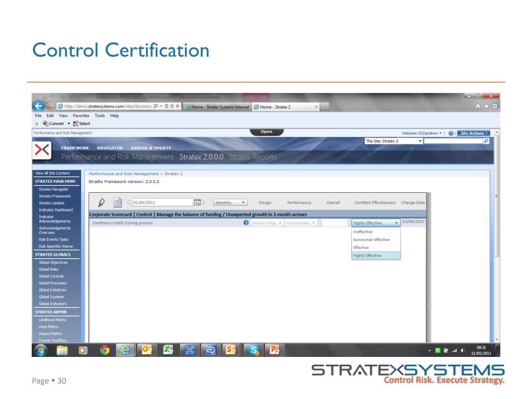The height and width of the screenshot is (399, 532).
Task: Click the blue info icon on credit scoring row
Action: click(246, 222)
